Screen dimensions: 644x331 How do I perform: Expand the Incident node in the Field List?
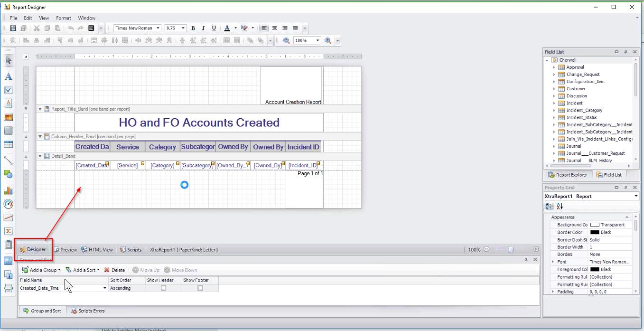pyautogui.click(x=554, y=103)
